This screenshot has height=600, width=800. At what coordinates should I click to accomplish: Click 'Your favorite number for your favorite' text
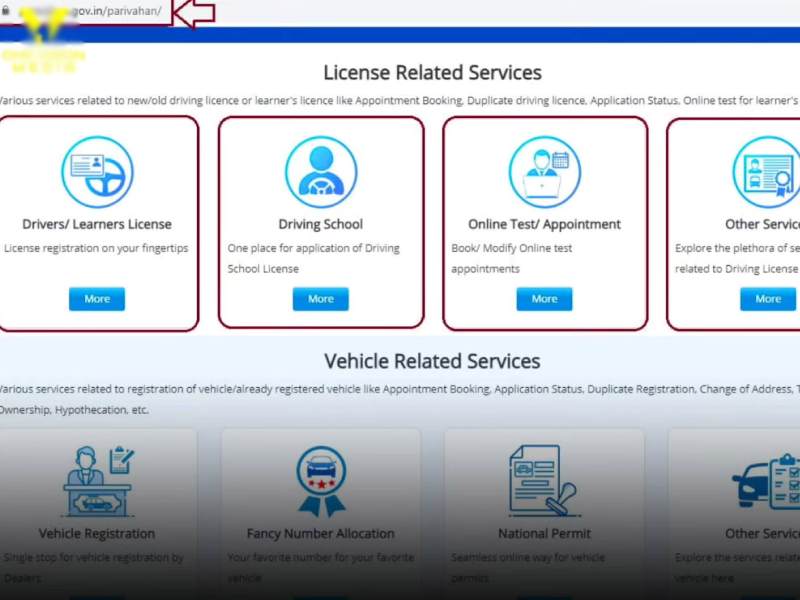pos(321,558)
